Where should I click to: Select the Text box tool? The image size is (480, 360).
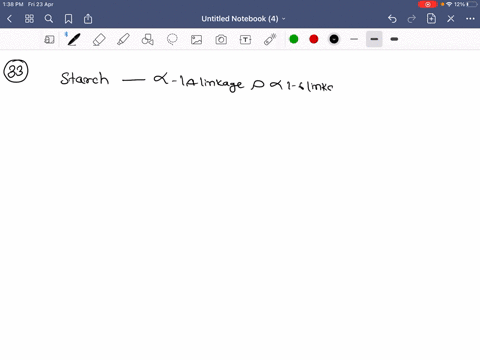[x=245, y=40]
